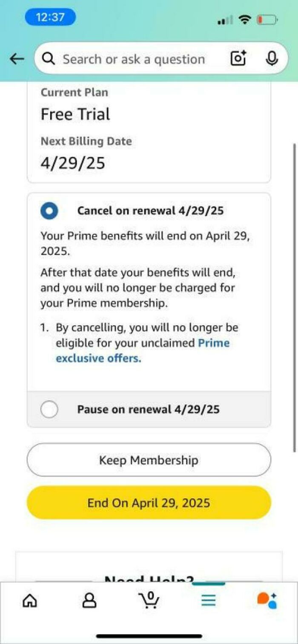
Task: Open the Rufus AI assistant icon
Action: tap(267, 600)
